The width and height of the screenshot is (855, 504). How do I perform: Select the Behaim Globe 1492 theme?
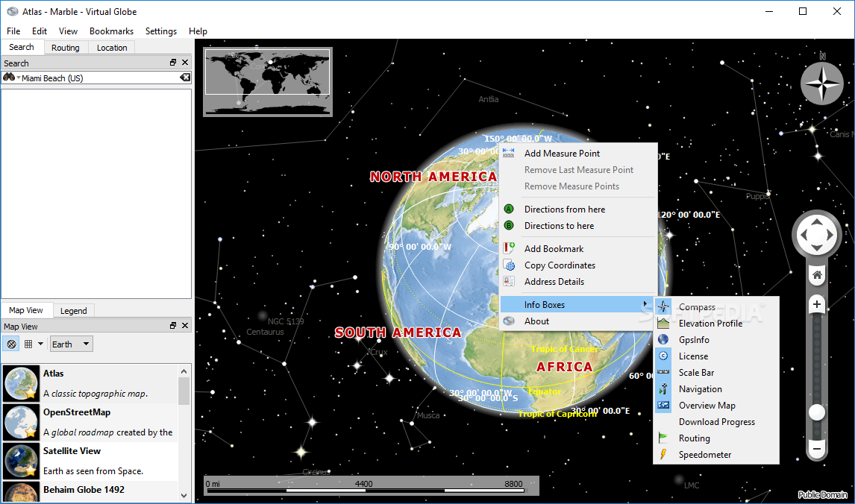[90, 491]
